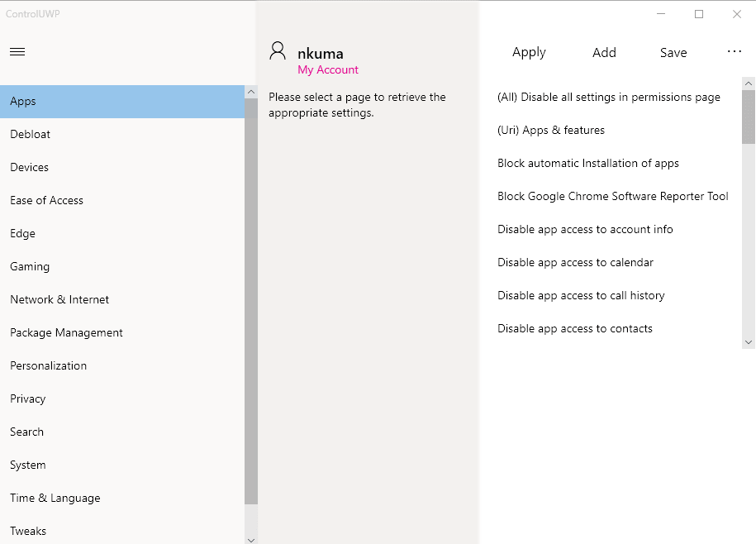Go to Network & Internet category
This screenshot has height=544, width=756.
[59, 299]
